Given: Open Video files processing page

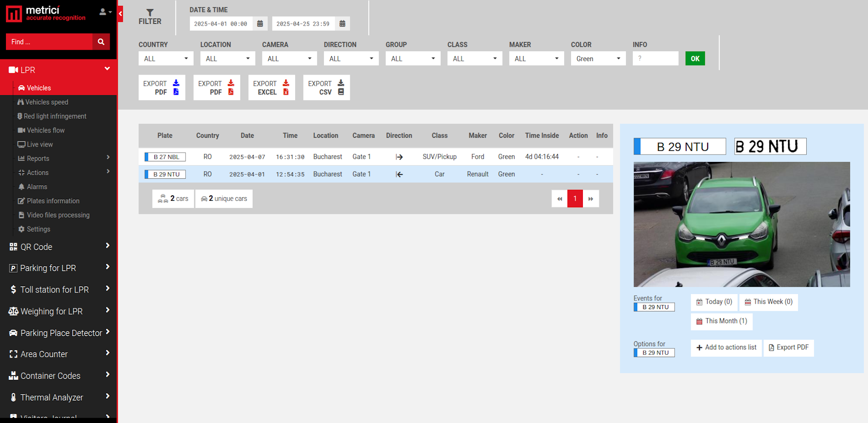Looking at the screenshot, I should [58, 215].
